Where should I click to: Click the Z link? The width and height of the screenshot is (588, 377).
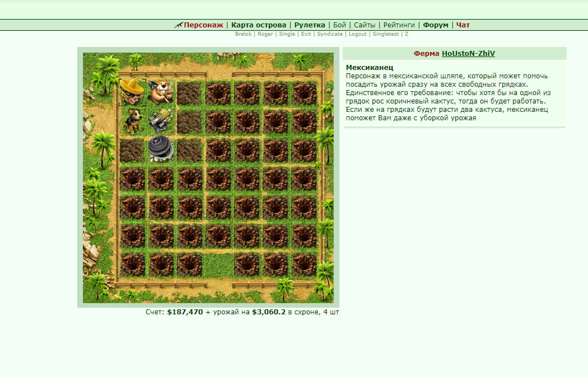coord(407,34)
